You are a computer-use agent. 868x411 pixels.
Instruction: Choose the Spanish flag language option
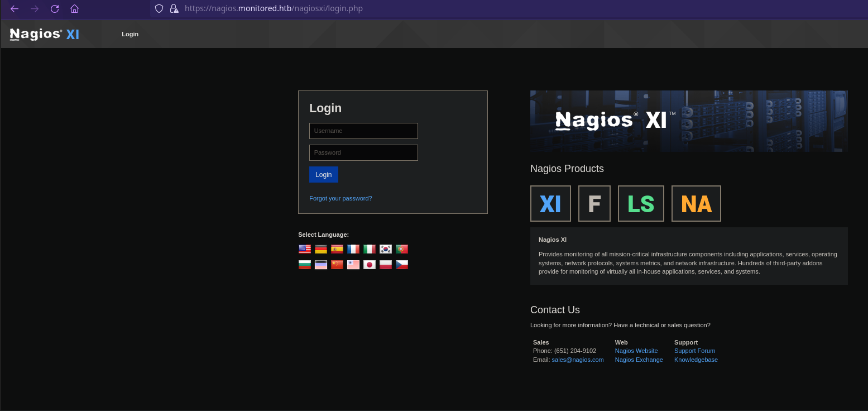[x=337, y=249]
